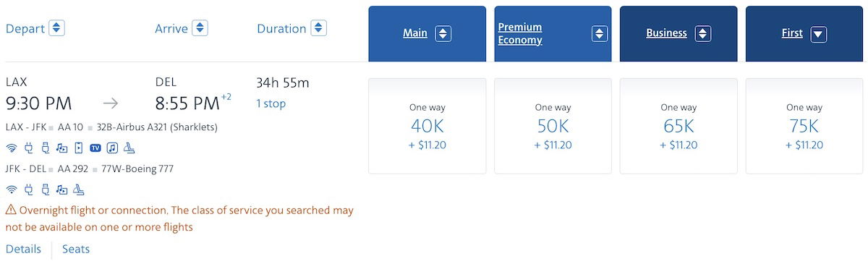Select the Premium Economy fare tab
Viewport: 868px width, 264px height.
click(x=520, y=34)
